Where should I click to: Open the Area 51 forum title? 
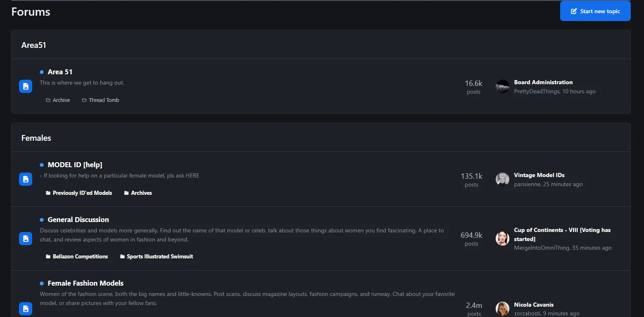60,72
